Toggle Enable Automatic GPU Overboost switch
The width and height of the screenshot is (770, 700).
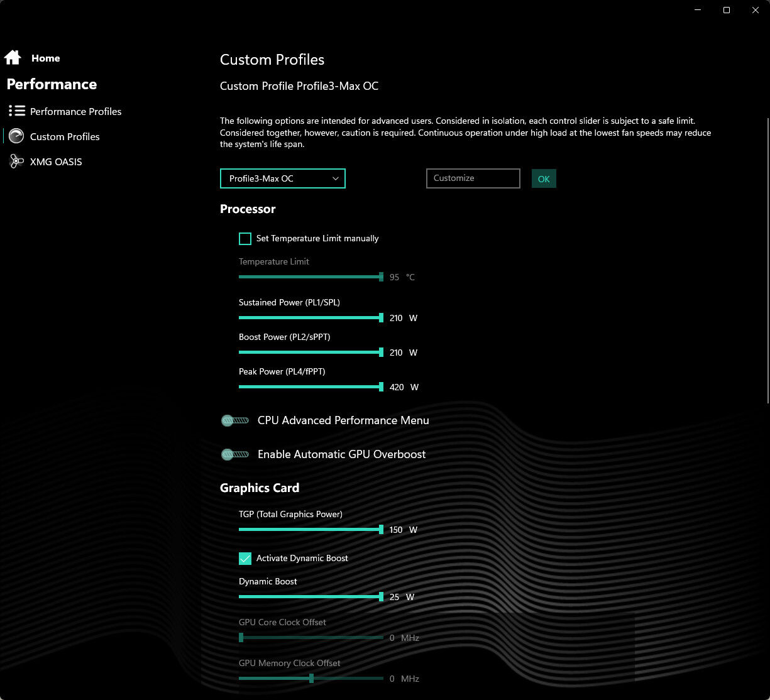235,454
